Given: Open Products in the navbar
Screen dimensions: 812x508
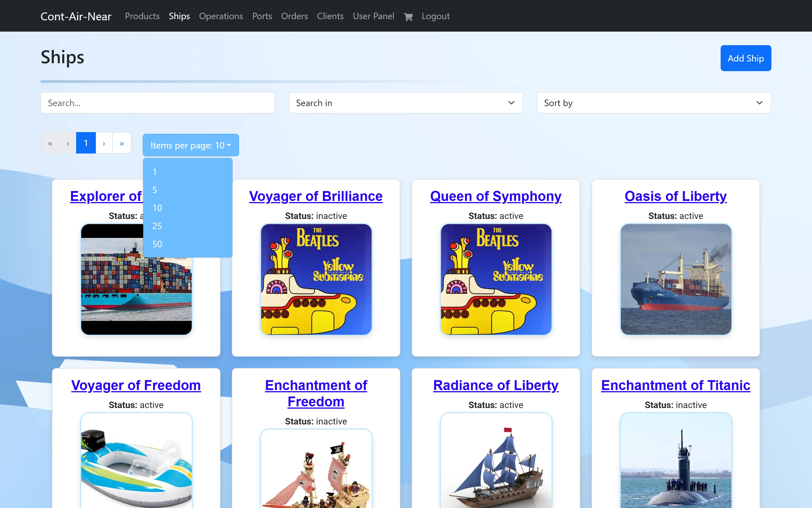Looking at the screenshot, I should [x=142, y=16].
